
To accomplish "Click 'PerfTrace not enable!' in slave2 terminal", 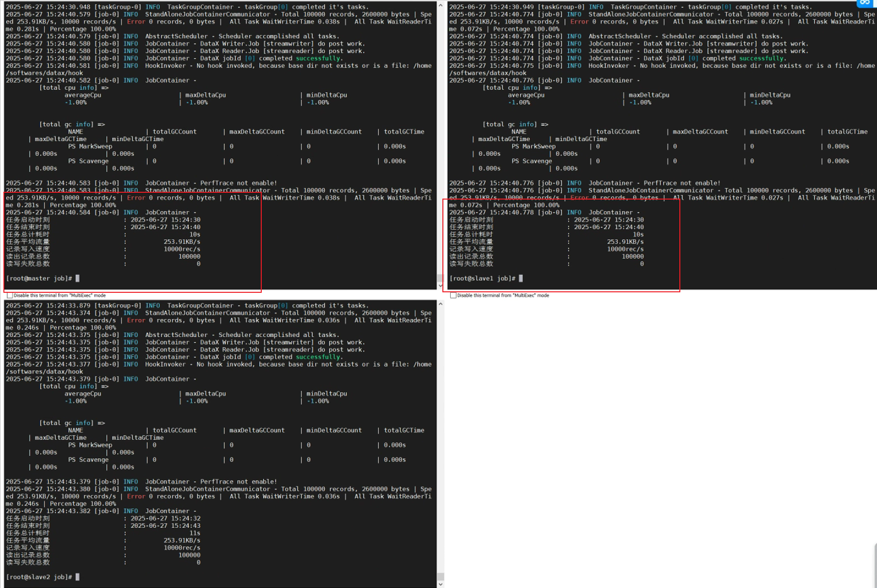I will [238, 482].
